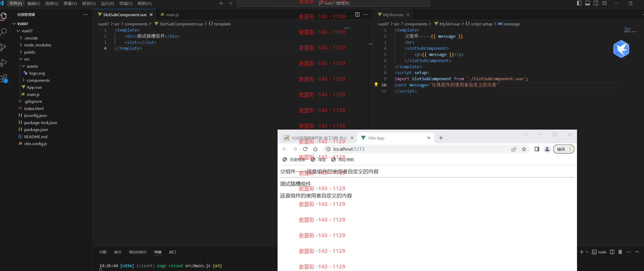Expand the node_modules folder
This screenshot has width=644, height=271.
click(21, 45)
